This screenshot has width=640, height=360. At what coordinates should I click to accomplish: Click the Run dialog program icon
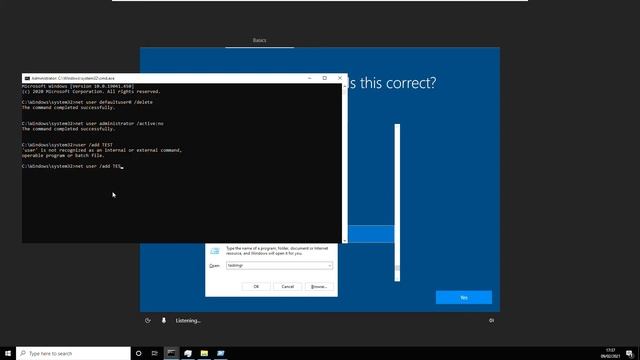(215, 251)
